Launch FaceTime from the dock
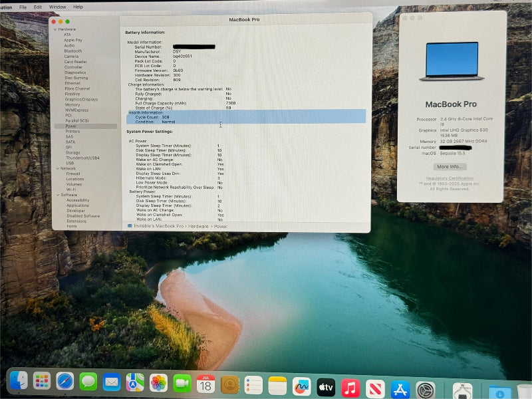This screenshot has width=532, height=399. coord(182,383)
